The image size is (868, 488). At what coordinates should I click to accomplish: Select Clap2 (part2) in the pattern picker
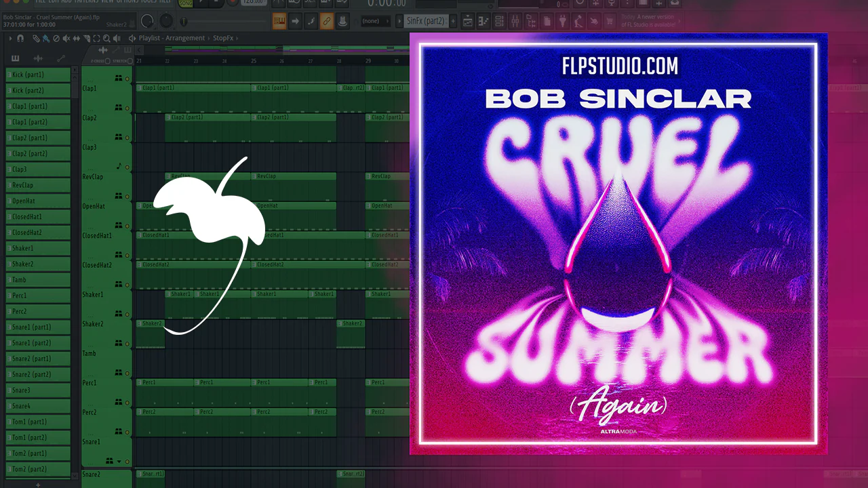click(x=38, y=153)
